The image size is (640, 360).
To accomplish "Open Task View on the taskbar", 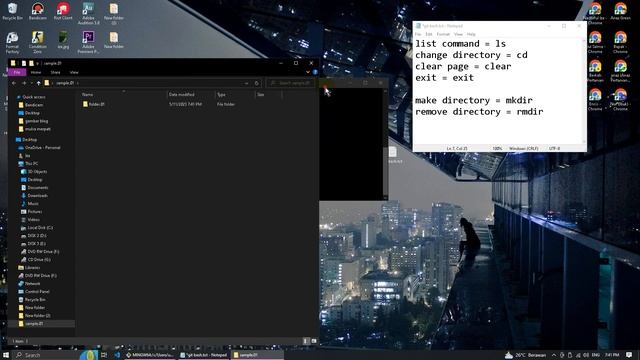I will [x=104, y=355].
